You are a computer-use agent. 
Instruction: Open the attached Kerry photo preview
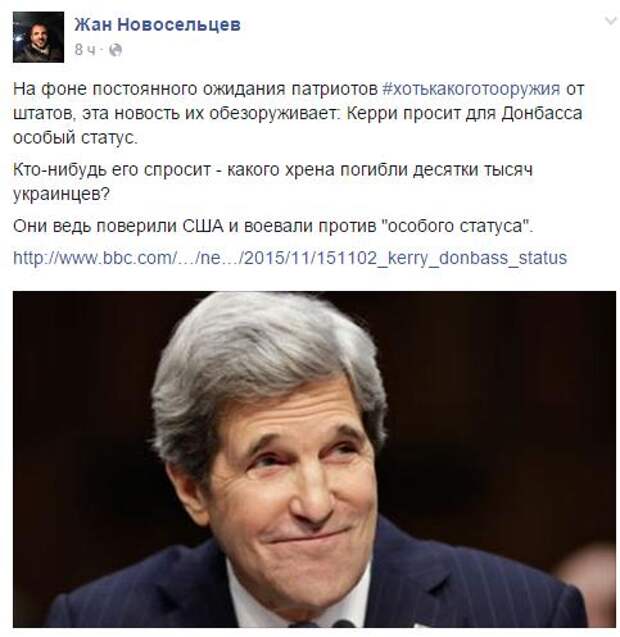(x=314, y=459)
